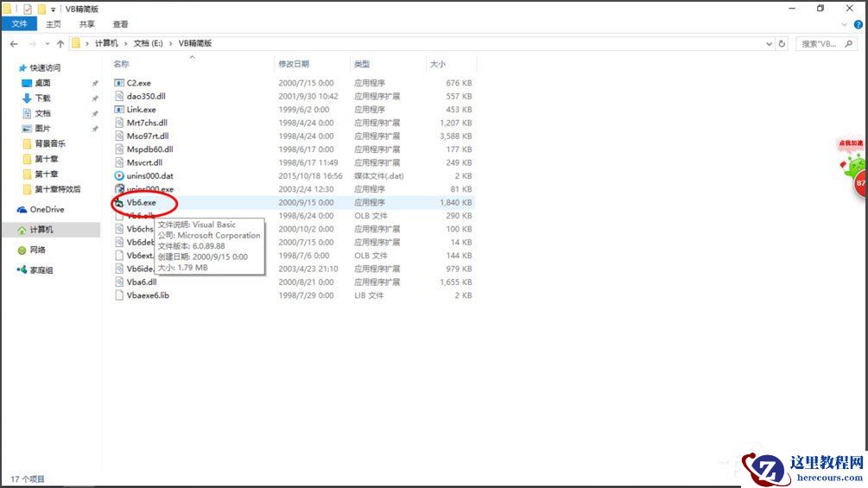The width and height of the screenshot is (868, 488).
Task: Click 文档 (E:) in the address breadcrumb
Action: (148, 43)
